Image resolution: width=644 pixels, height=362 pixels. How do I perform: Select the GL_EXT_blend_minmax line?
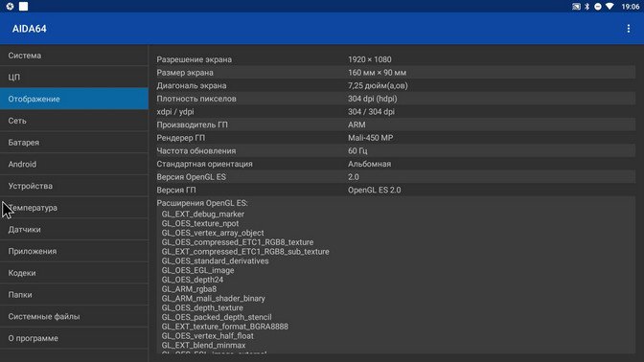204,345
